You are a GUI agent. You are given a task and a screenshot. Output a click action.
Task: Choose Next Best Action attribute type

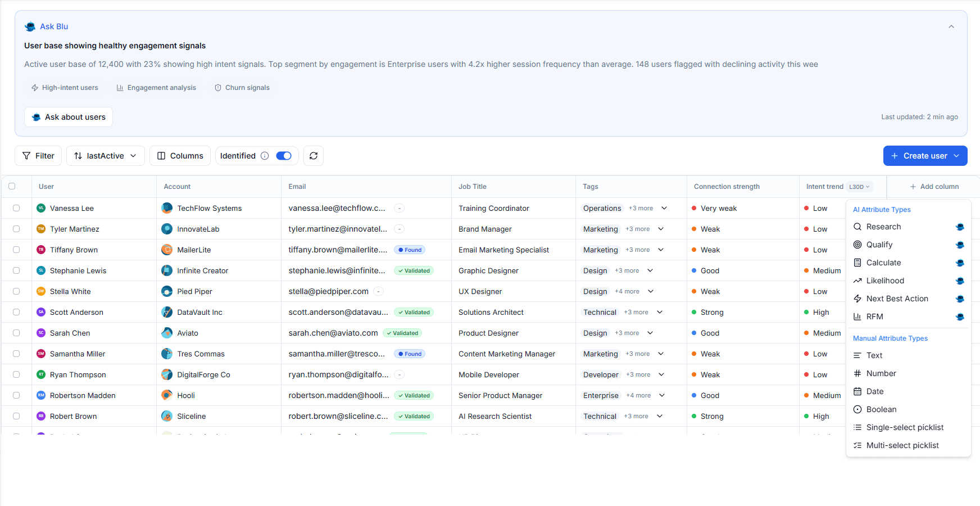[896, 299]
